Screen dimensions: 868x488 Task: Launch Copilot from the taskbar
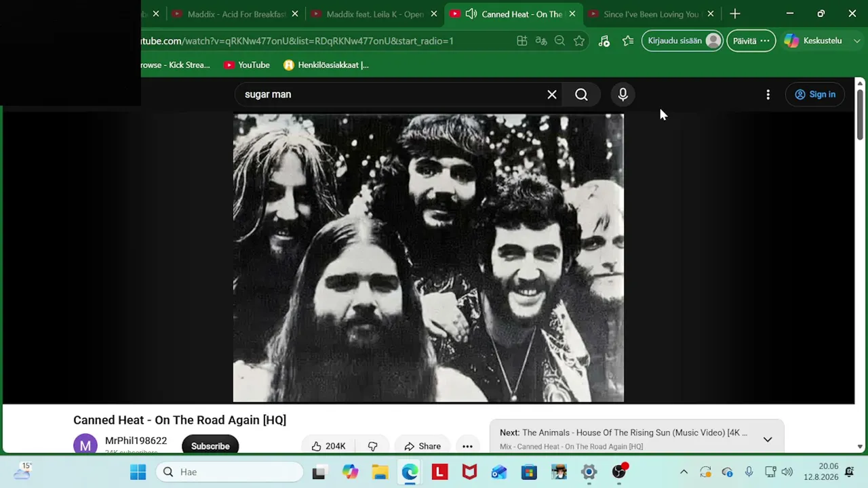[350, 472]
